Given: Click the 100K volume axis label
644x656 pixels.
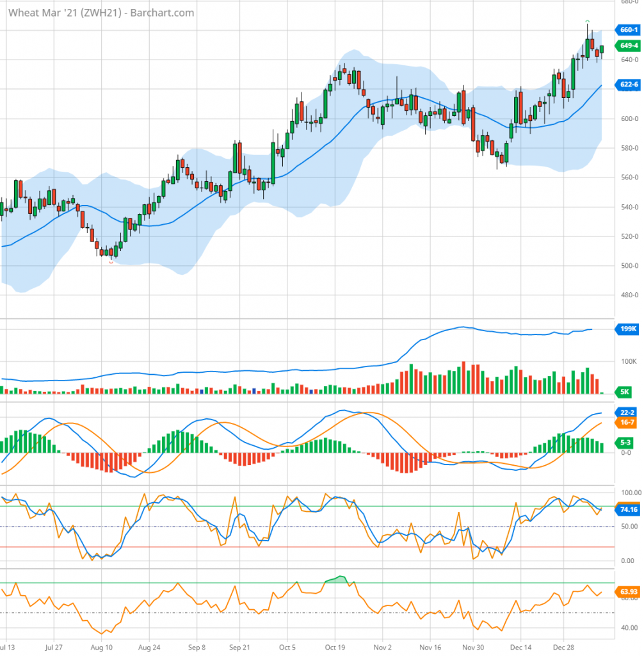Looking at the screenshot, I should click(629, 361).
